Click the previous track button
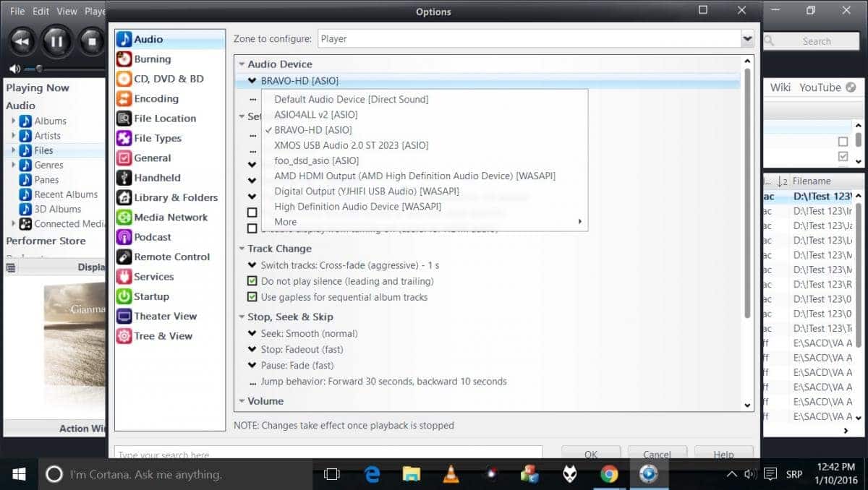Image resolution: width=868 pixels, height=490 pixels. click(x=22, y=40)
